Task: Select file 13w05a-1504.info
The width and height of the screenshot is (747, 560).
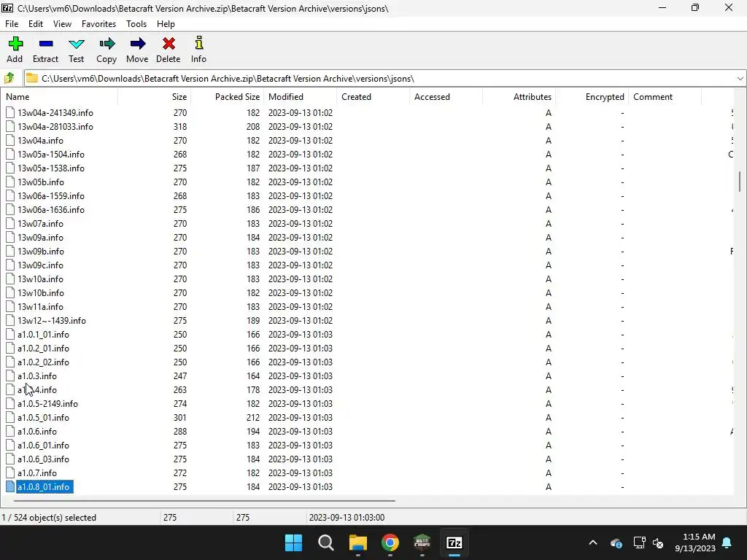Action: point(51,155)
